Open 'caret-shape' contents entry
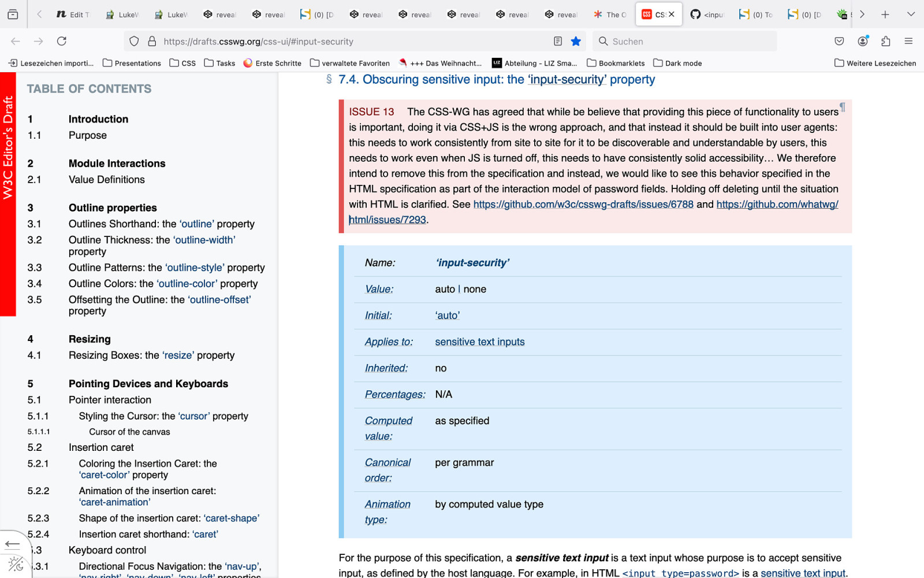 coord(169,518)
